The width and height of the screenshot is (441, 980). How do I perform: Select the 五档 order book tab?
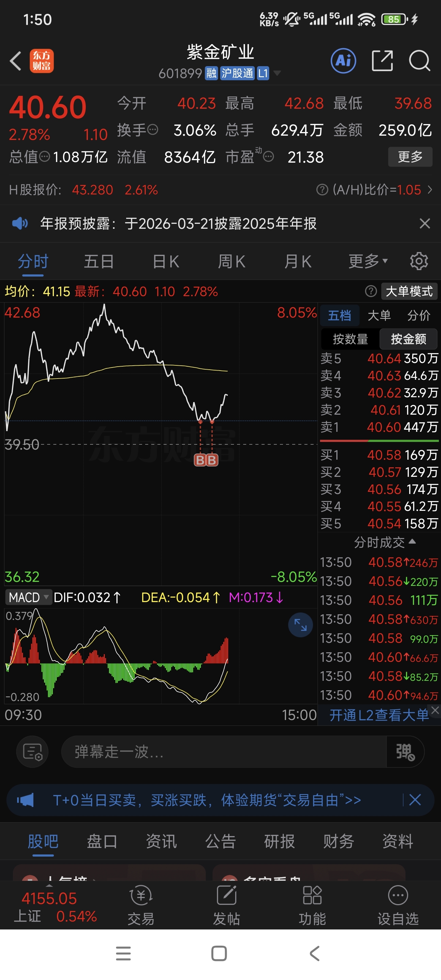pyautogui.click(x=339, y=315)
